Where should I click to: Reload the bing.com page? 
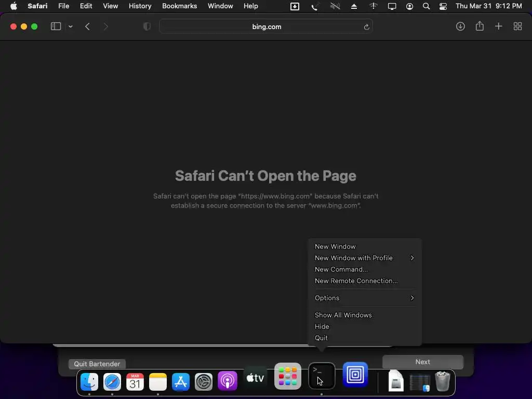click(x=366, y=27)
